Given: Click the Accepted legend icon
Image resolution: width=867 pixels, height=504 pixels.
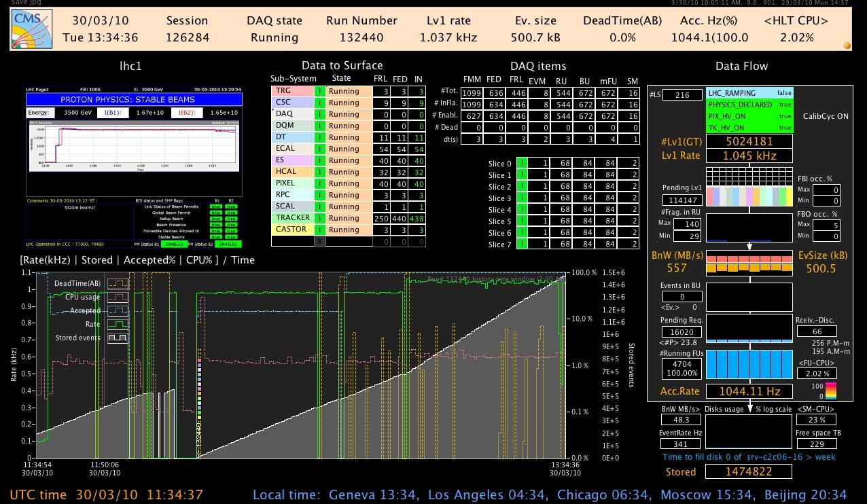Looking at the screenshot, I should [x=118, y=310].
